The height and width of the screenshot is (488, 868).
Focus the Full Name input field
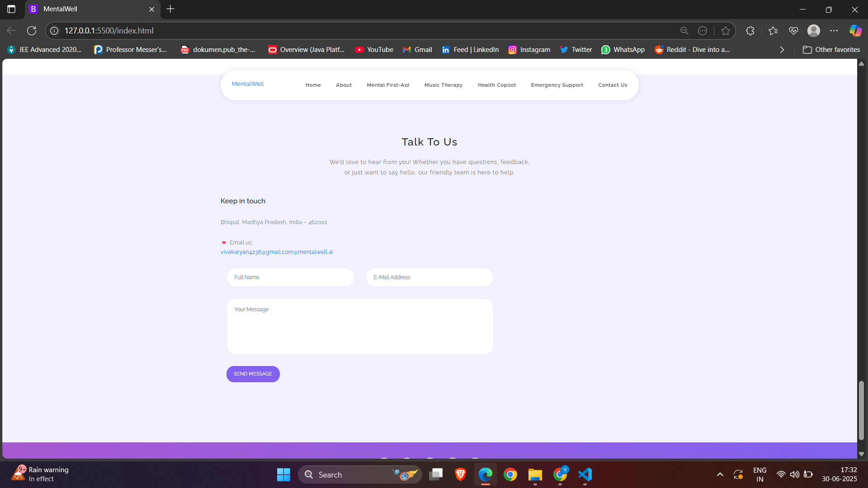coord(290,277)
